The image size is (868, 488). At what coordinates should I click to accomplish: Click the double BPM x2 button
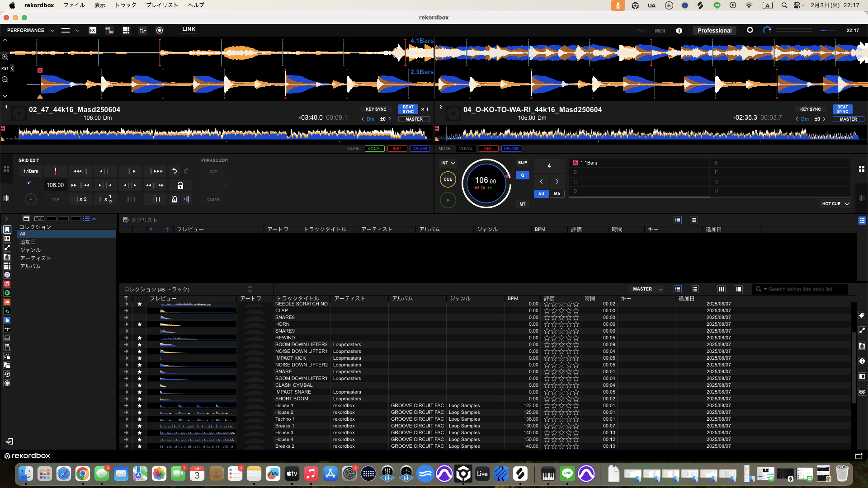click(80, 199)
